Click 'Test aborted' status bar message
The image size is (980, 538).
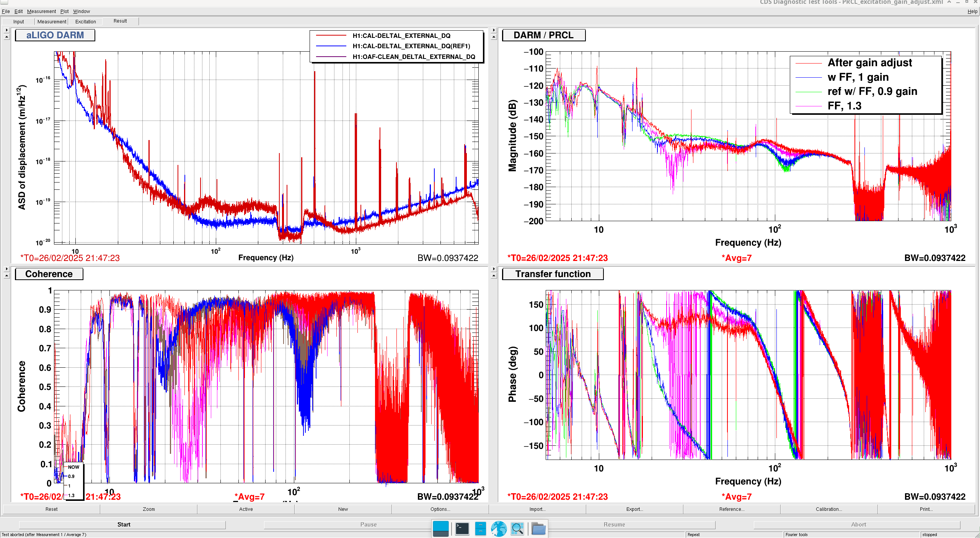tap(44, 535)
